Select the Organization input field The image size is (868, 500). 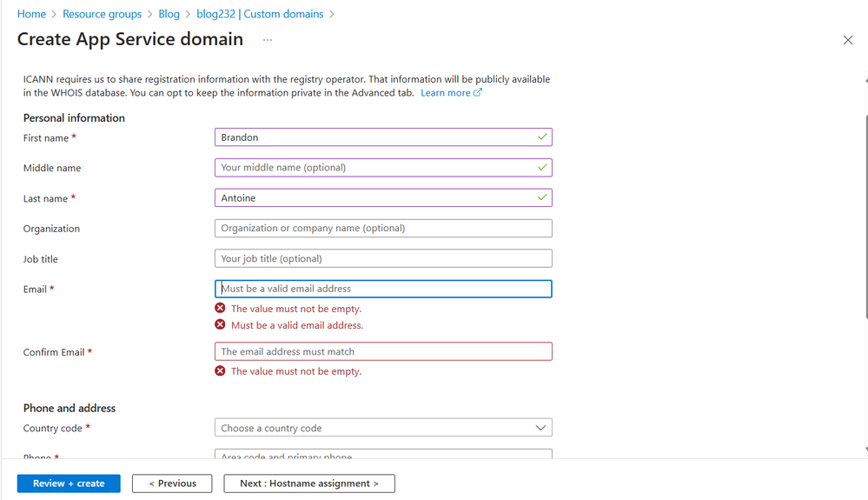[382, 229]
